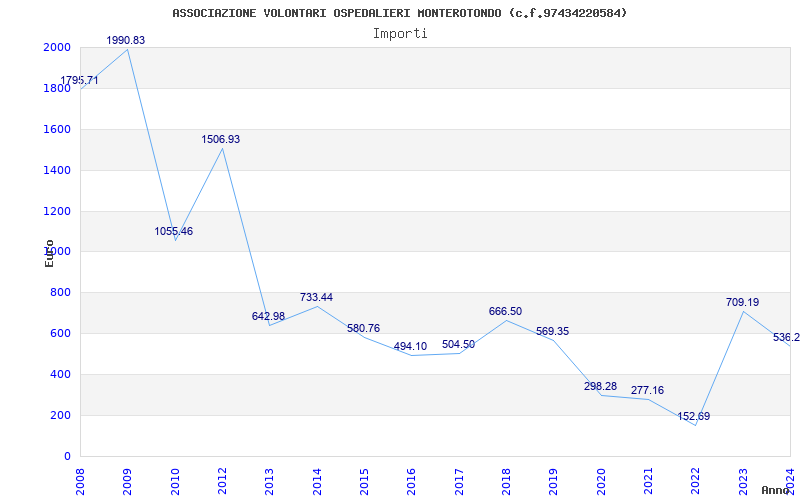Select the 298.28 data label

[600, 386]
